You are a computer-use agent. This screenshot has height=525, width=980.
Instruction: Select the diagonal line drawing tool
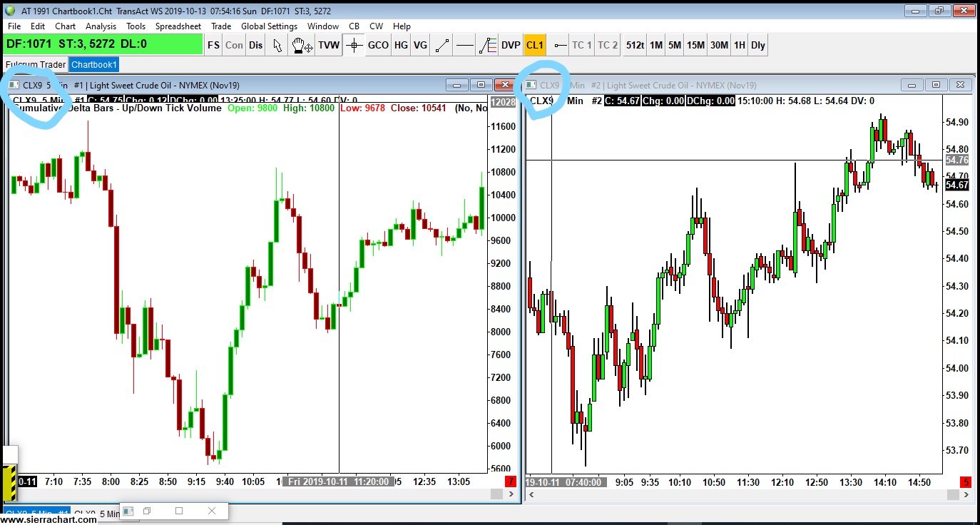442,45
